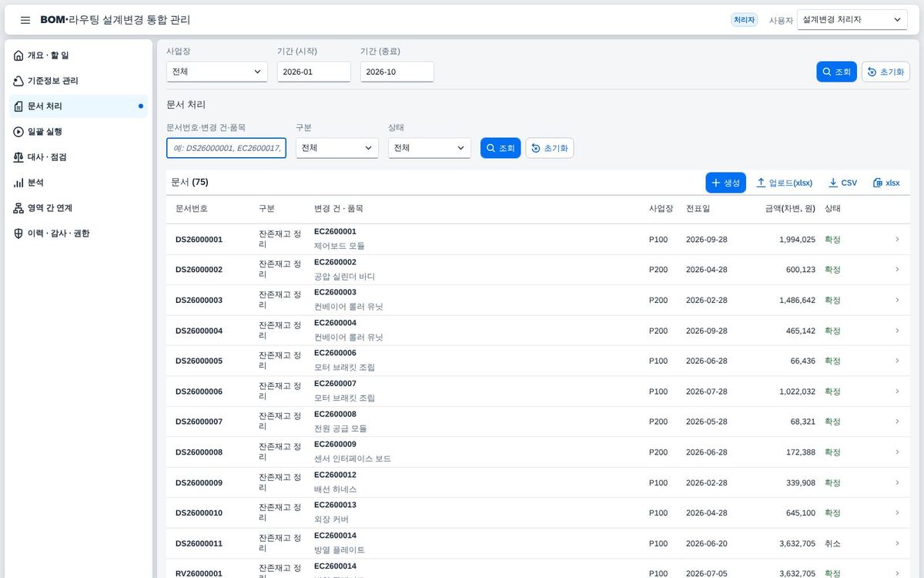Image resolution: width=924 pixels, height=578 pixels.
Task: Click change case EC2600004
Action: click(335, 323)
